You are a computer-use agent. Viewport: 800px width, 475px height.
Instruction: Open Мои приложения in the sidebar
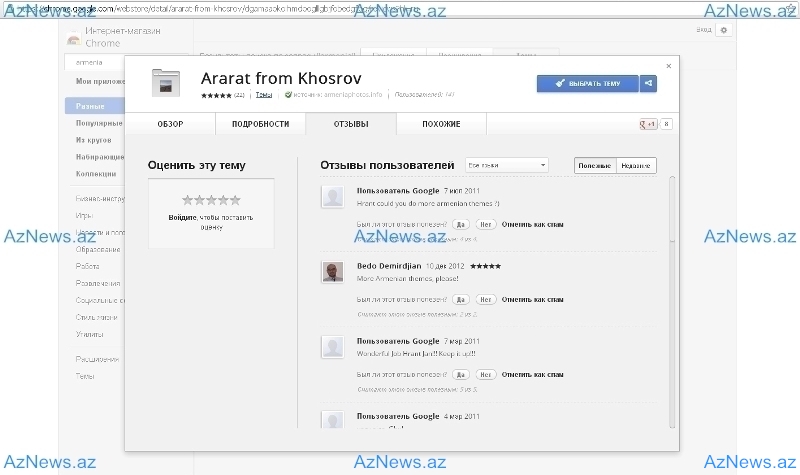(100, 81)
